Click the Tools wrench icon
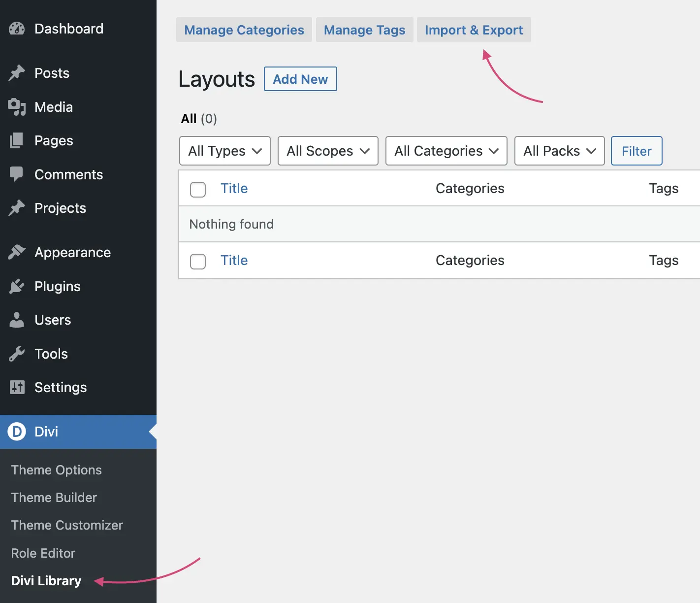Image resolution: width=700 pixels, height=603 pixels. (17, 354)
